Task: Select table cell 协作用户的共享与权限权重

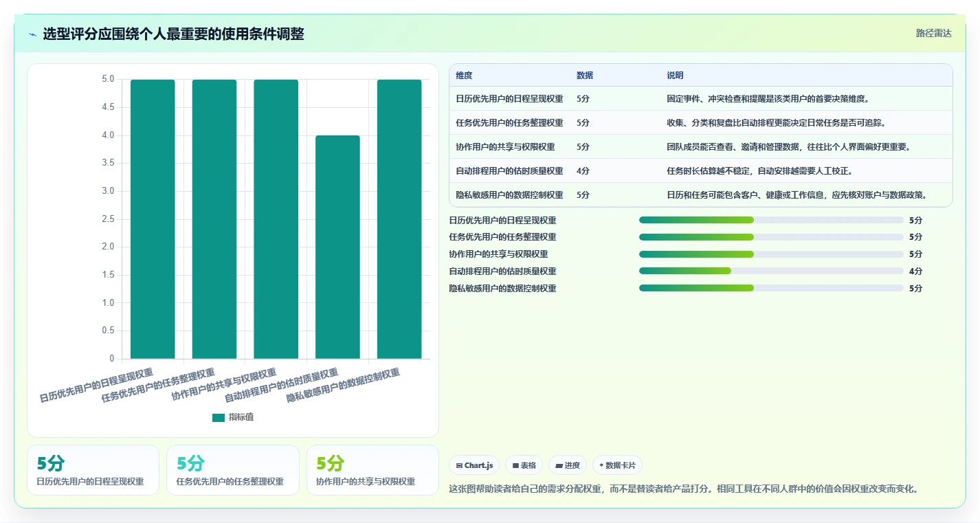Action: coord(505,147)
